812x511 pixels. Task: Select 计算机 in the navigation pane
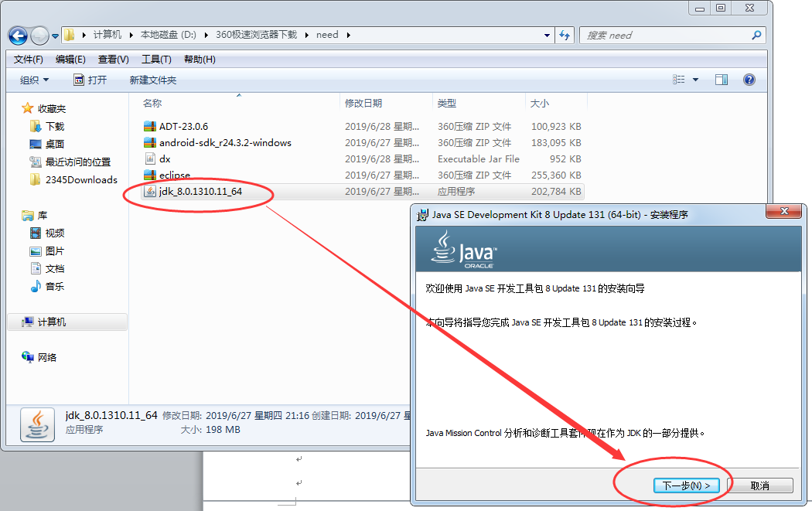(x=52, y=322)
